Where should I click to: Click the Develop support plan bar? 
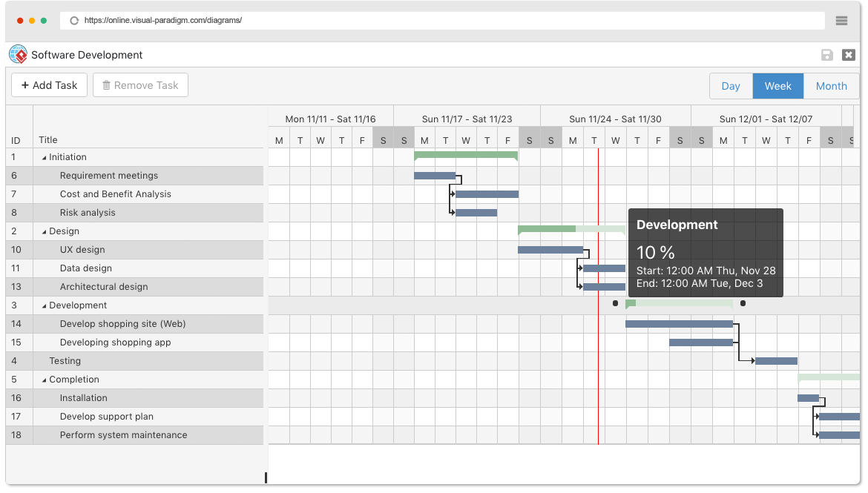[839, 417]
